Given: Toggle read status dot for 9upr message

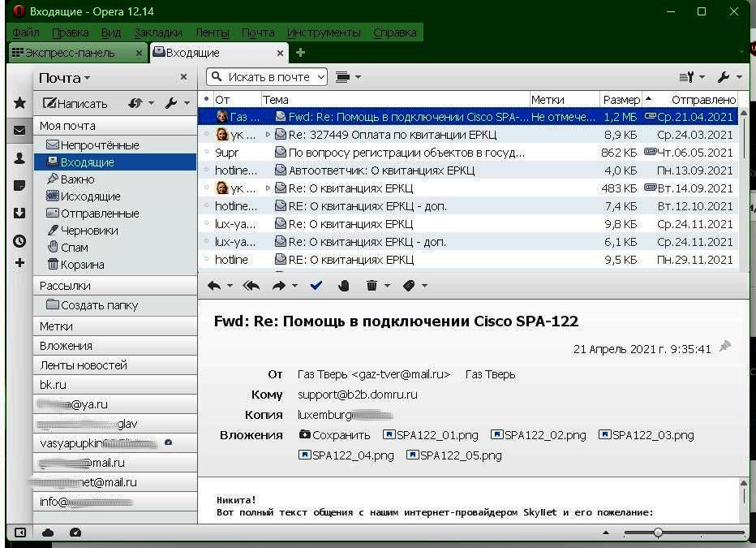Looking at the screenshot, I should click(x=206, y=153).
